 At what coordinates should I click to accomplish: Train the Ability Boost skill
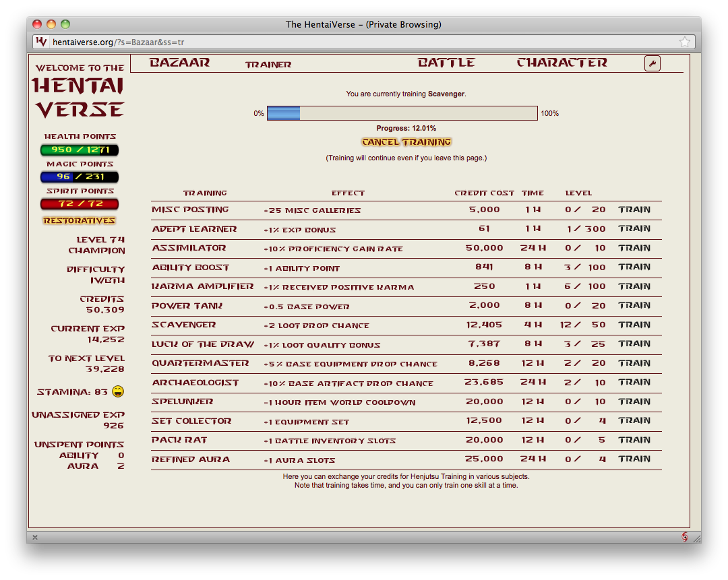click(x=634, y=267)
